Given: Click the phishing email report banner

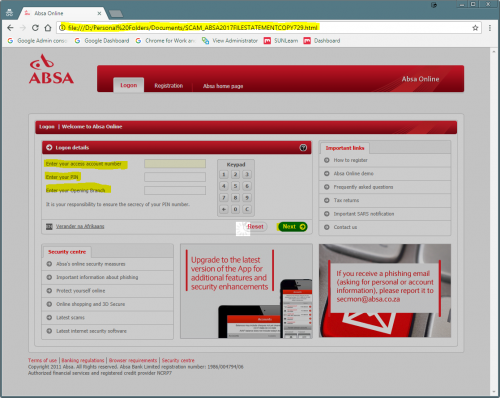Looking at the screenshot, I should point(385,291).
